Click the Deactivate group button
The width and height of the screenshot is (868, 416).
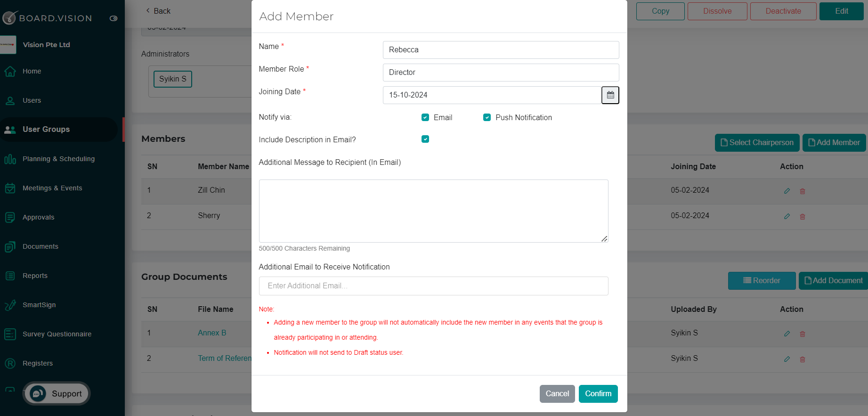(x=783, y=11)
